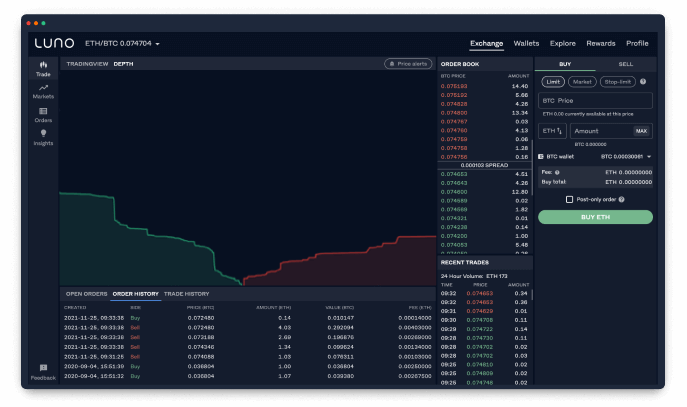Screen dimensions: 687x407
Task: Click the MAX amount button
Action: (641, 131)
